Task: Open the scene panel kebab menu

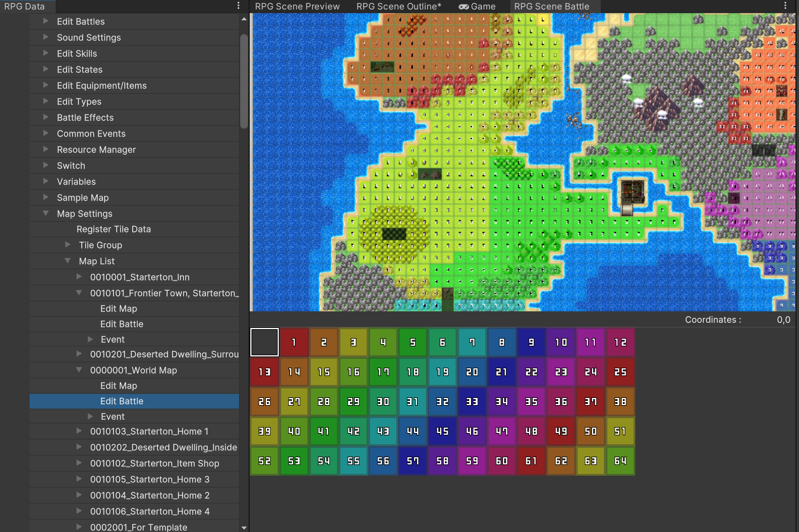Action: [785, 6]
